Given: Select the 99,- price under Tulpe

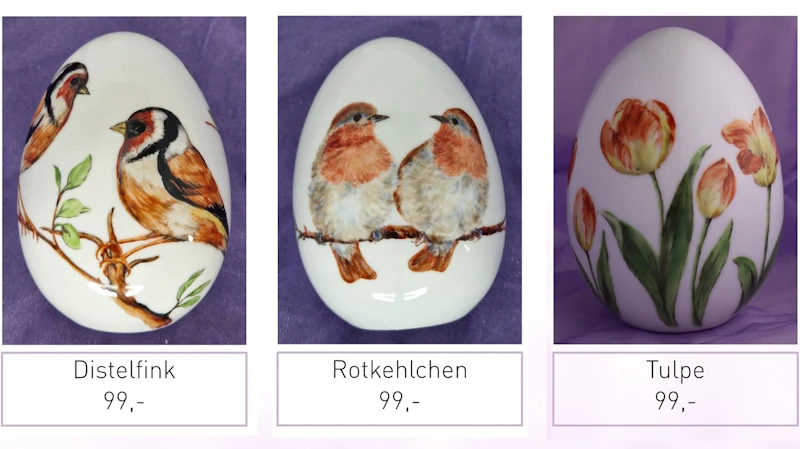Looking at the screenshot, I should click(x=675, y=401).
